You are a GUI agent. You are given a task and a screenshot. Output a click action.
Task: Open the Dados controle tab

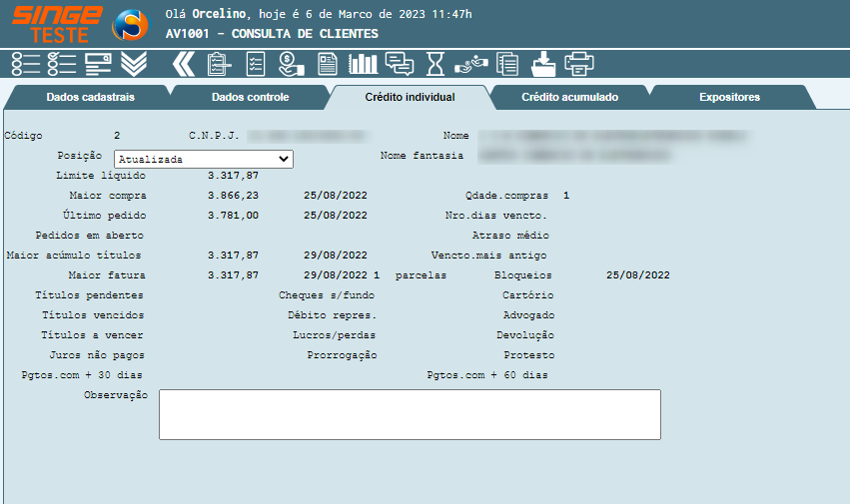click(250, 98)
